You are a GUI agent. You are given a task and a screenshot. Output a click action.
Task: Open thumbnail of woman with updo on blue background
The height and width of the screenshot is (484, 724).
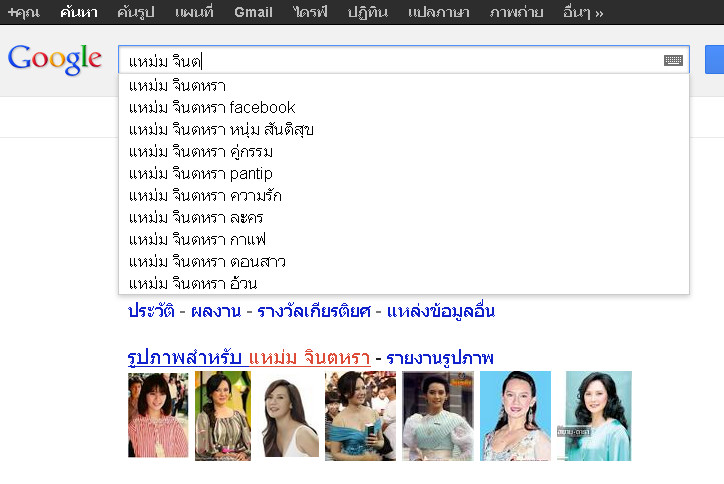[515, 416]
